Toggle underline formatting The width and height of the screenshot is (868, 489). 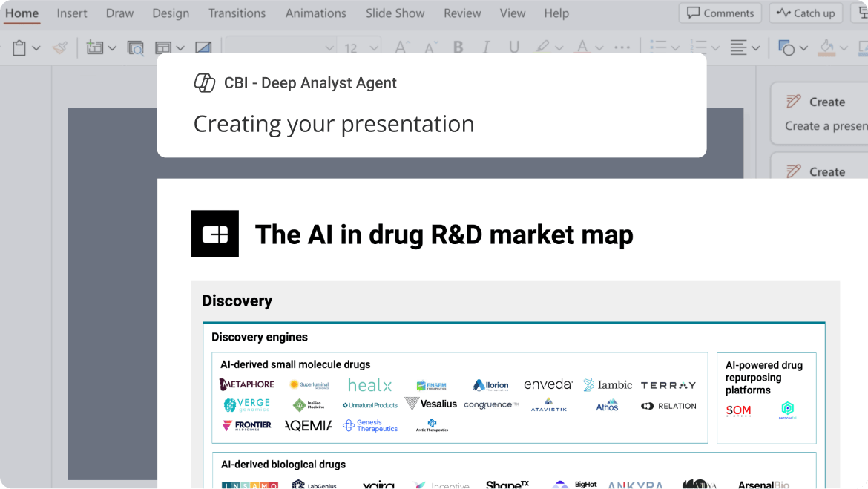pos(513,47)
